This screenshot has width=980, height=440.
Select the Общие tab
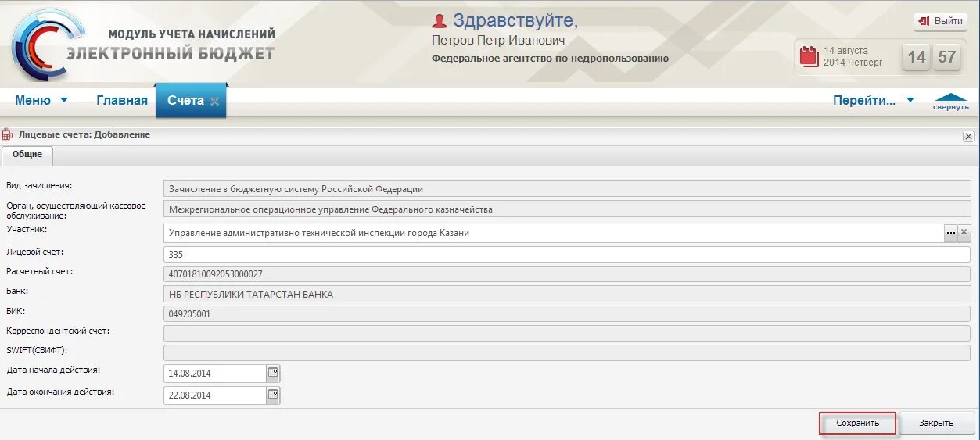point(27,155)
